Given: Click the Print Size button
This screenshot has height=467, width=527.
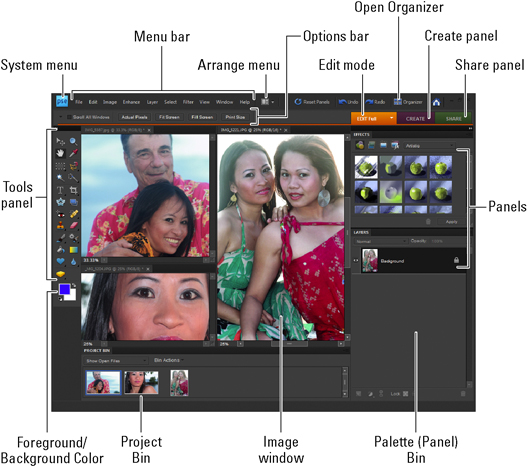Looking at the screenshot, I should 235,117.
